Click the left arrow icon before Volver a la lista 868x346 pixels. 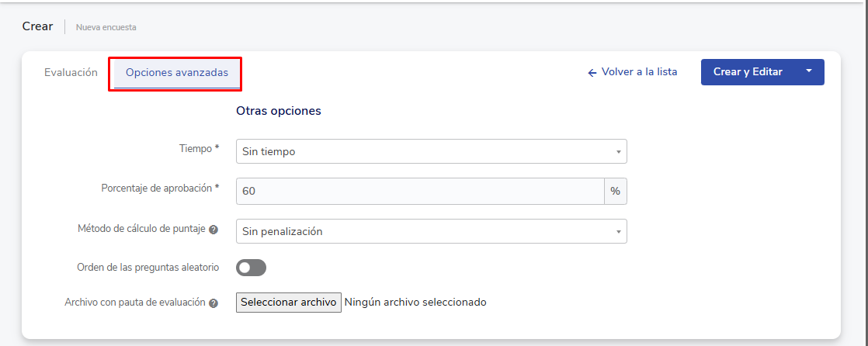click(x=592, y=72)
